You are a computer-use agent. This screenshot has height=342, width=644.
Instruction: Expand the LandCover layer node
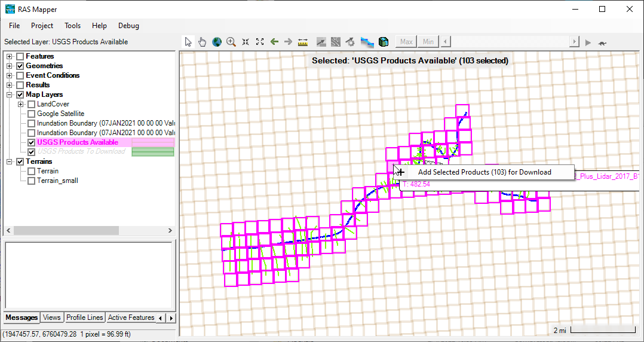pyautogui.click(x=21, y=104)
